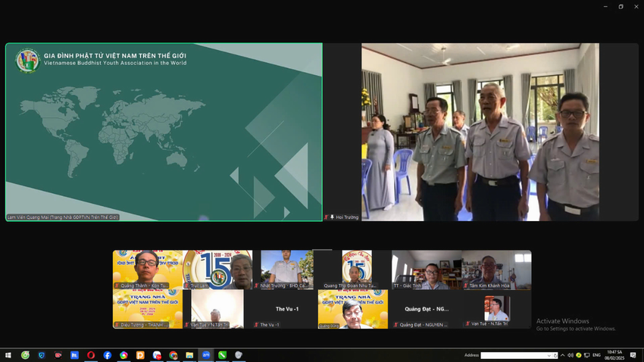Select the Quảng Thành participant thumbnail
The width and height of the screenshot is (644, 362).
pyautogui.click(x=148, y=270)
